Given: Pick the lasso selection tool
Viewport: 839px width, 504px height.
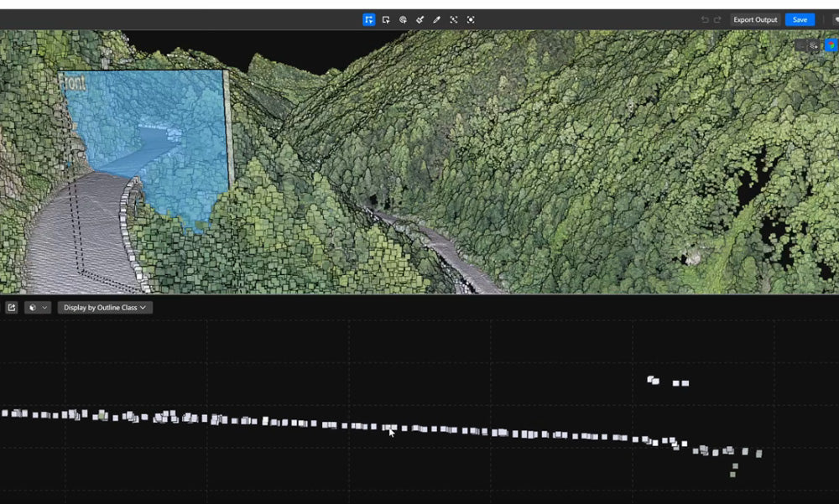Looking at the screenshot, I should pyautogui.click(x=403, y=19).
